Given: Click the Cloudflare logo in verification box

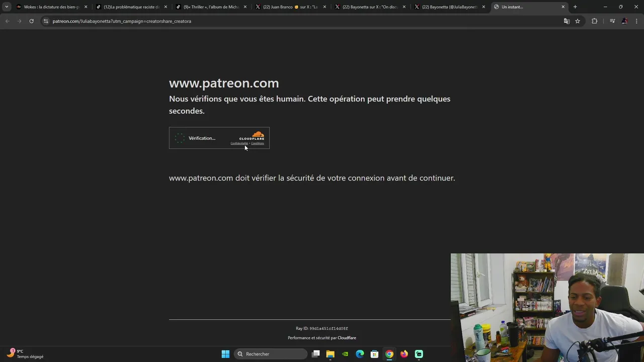Looking at the screenshot, I should coord(252,136).
